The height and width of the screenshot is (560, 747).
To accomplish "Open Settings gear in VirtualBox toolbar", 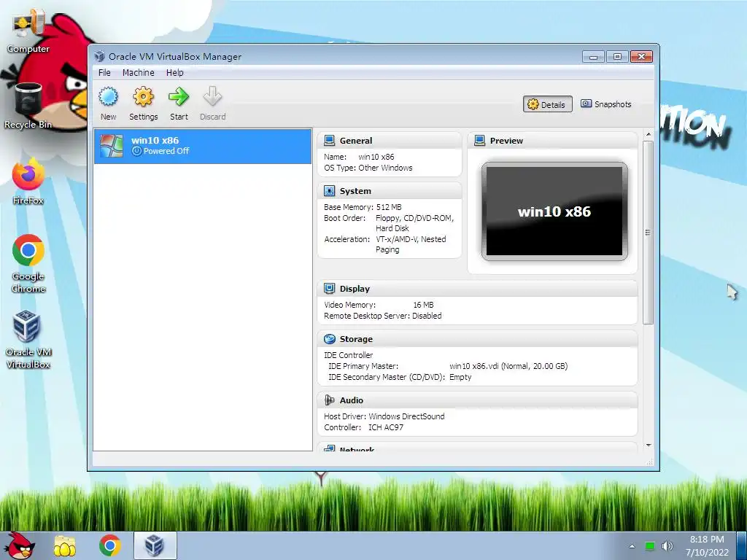I will pos(144,97).
